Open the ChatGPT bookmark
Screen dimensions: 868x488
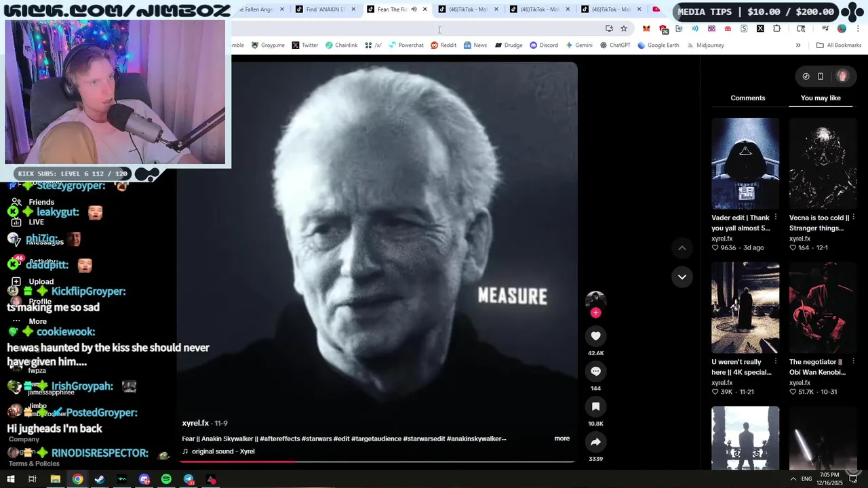tap(615, 45)
